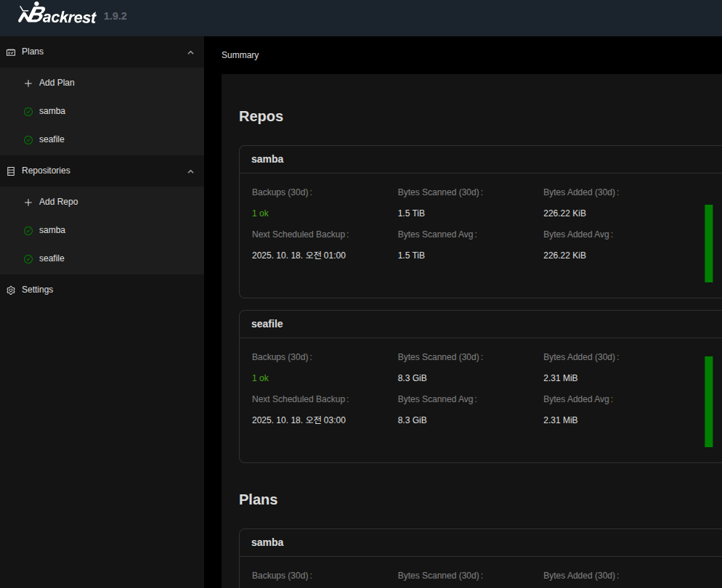Click the green backup bar in seafile repo card

pyautogui.click(x=709, y=401)
